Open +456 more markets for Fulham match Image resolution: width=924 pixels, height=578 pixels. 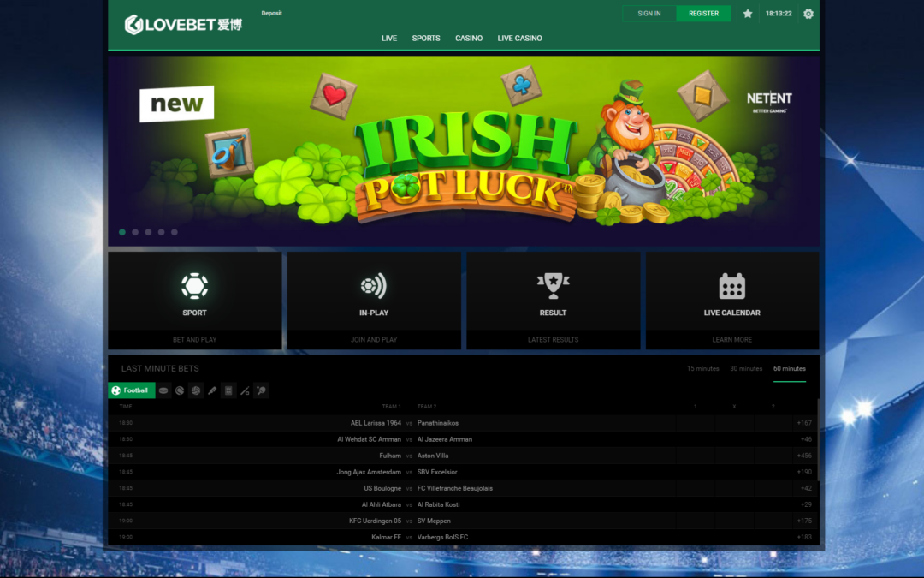[x=803, y=456]
